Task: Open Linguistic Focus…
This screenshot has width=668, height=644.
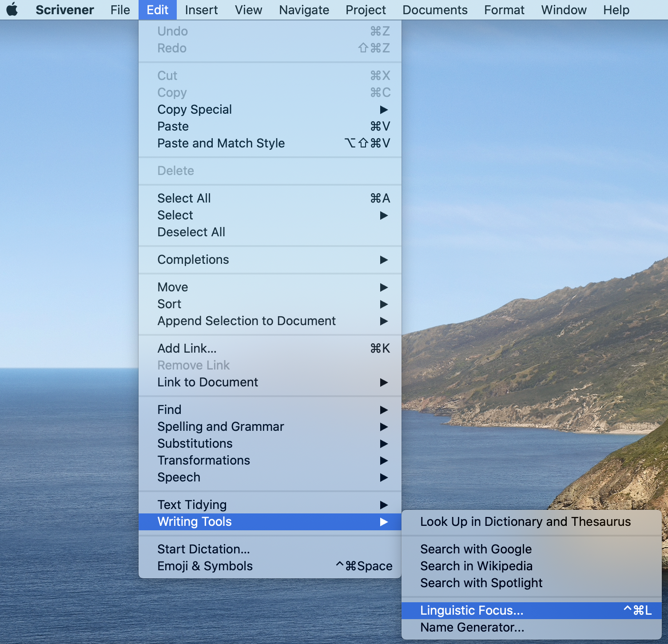Action: [532, 611]
